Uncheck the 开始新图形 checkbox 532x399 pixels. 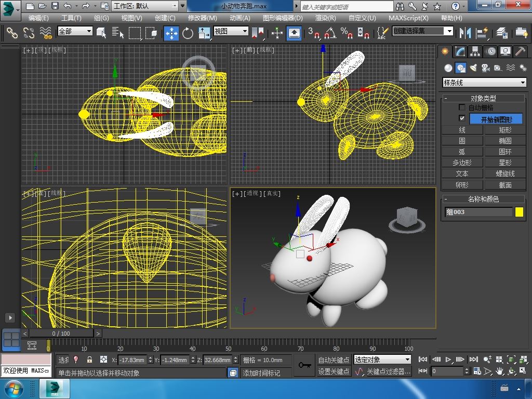tap(462, 118)
